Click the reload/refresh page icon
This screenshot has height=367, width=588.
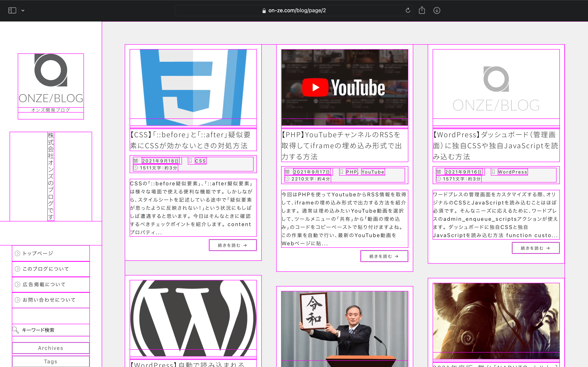point(408,11)
